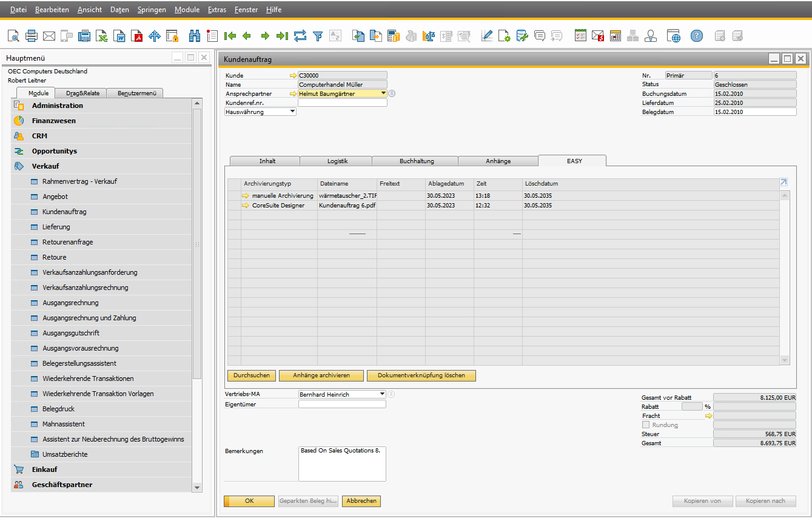Open the Help question mark icon
812x518 pixels.
696,36
